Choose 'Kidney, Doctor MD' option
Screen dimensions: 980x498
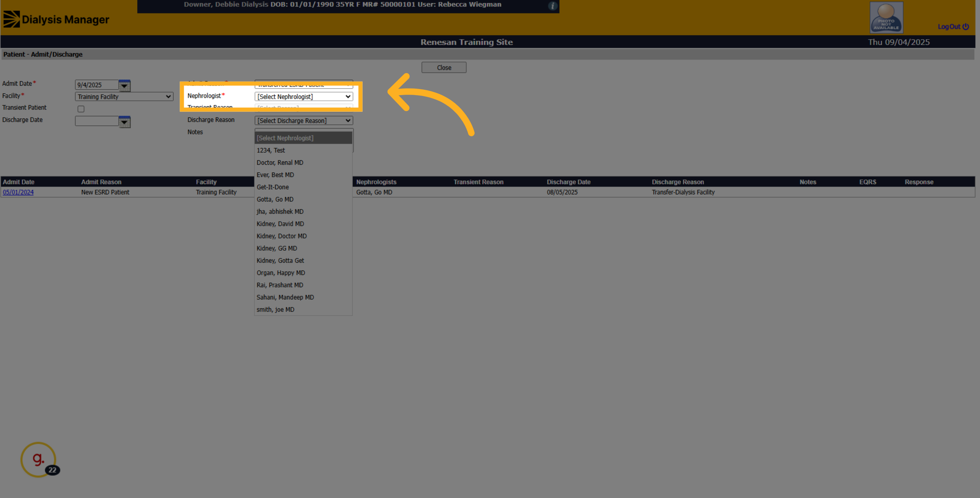pos(303,236)
